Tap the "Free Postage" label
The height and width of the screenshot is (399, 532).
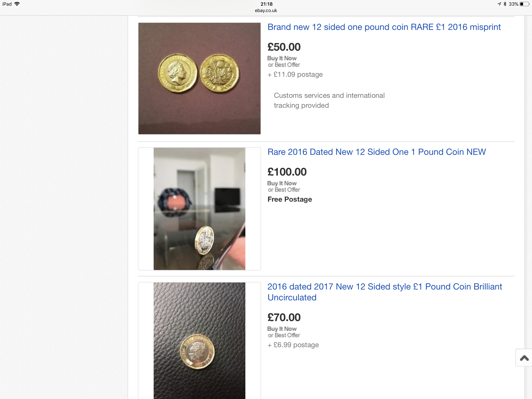(290, 199)
